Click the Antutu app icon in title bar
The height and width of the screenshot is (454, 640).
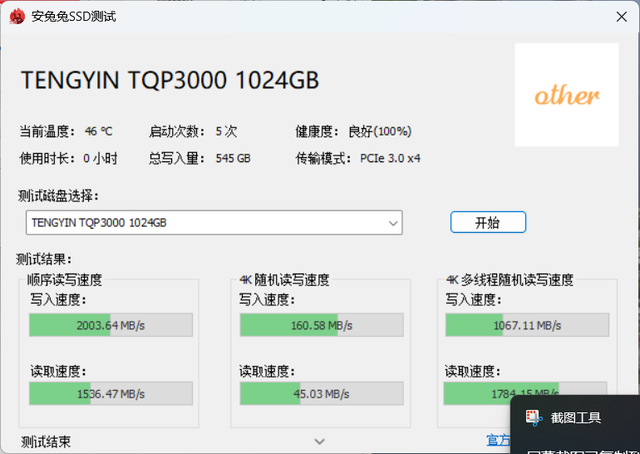tap(17, 16)
